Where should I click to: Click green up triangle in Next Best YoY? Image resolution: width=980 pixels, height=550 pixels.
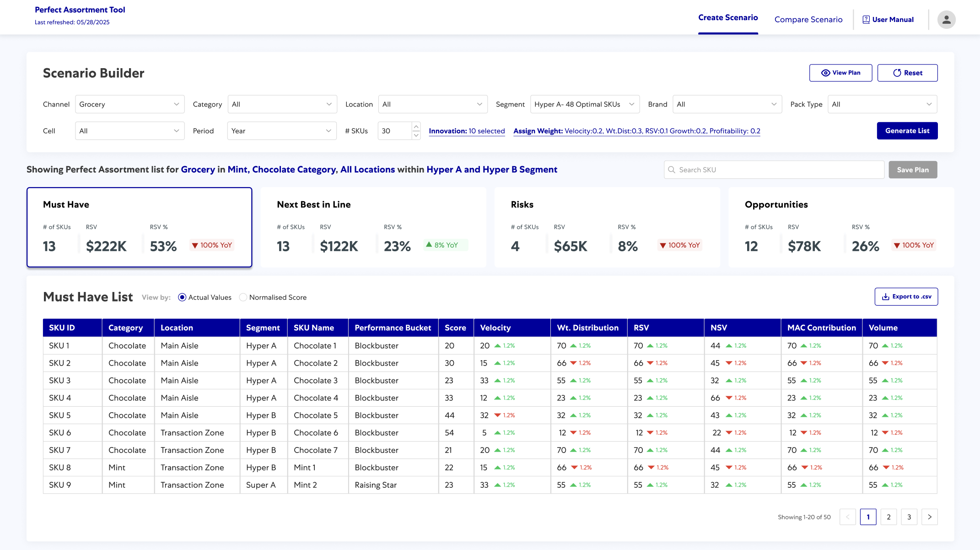point(429,245)
